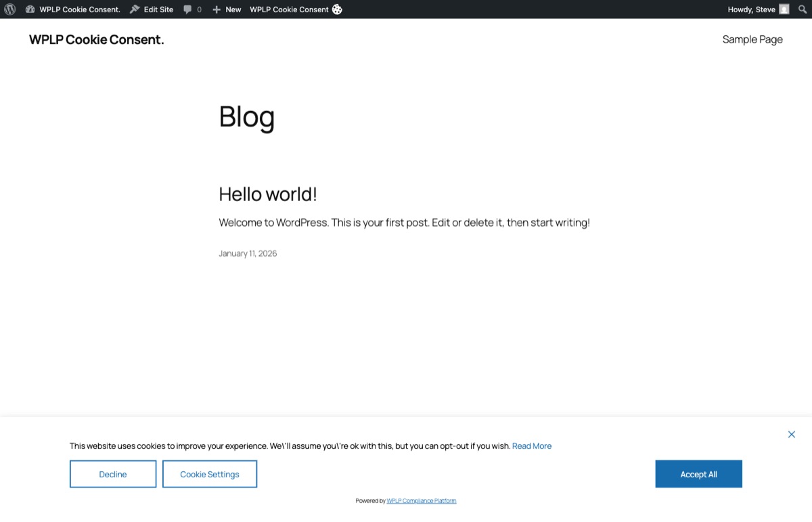Click the plus icon for New content
This screenshot has width=812, height=522.
[217, 9]
